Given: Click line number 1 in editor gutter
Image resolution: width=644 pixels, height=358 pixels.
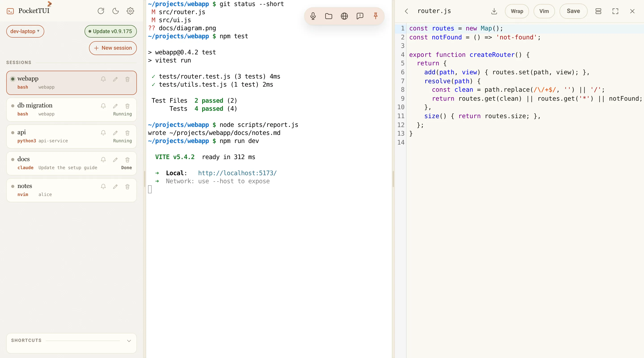Looking at the screenshot, I should pyautogui.click(x=402, y=28).
